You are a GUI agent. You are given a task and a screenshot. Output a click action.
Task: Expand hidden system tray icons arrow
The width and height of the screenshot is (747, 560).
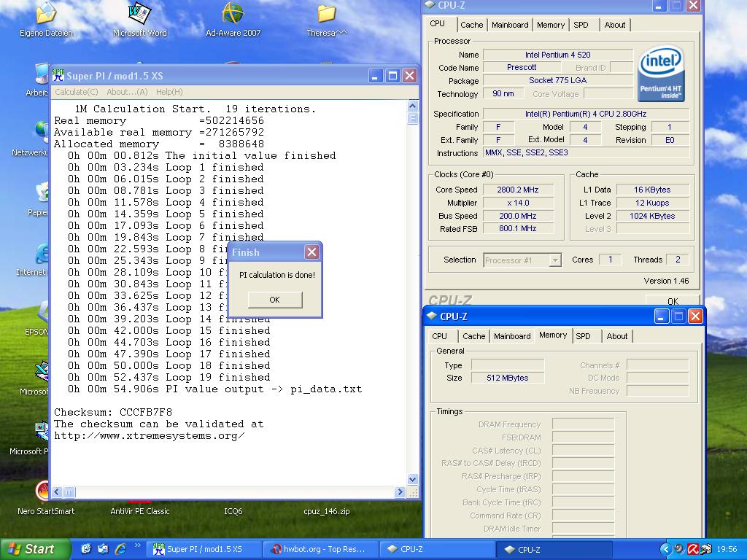tap(665, 549)
